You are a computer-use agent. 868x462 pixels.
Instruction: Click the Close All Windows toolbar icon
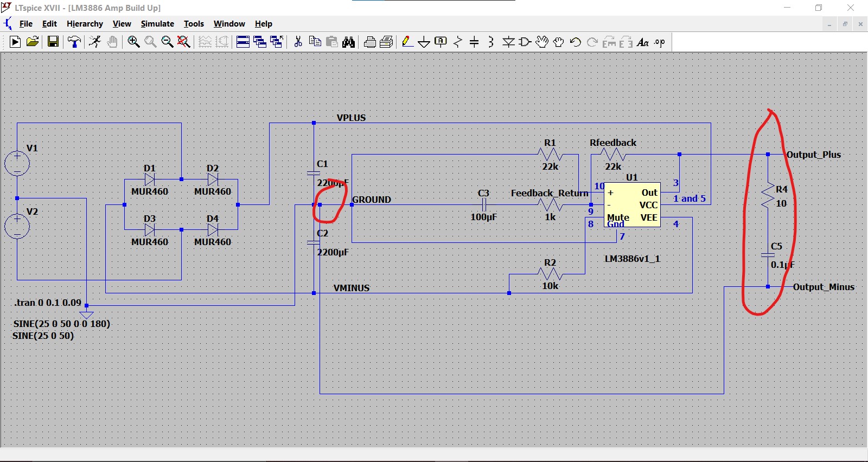tap(277, 42)
